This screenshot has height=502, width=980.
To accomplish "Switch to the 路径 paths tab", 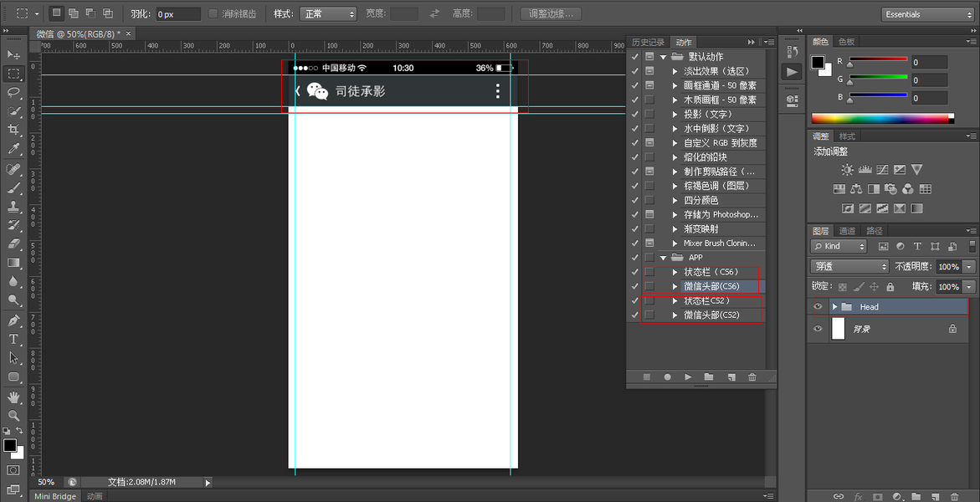I will tap(873, 230).
